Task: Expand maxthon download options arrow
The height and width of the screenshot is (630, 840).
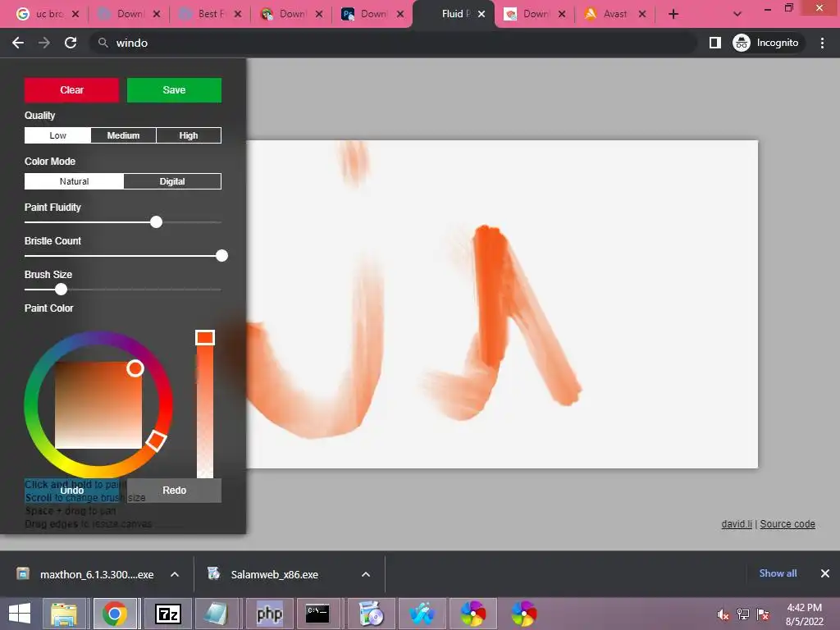Action: [x=175, y=574]
